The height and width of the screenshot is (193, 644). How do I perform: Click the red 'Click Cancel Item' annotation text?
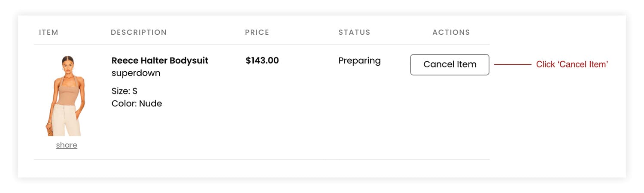[x=572, y=65]
